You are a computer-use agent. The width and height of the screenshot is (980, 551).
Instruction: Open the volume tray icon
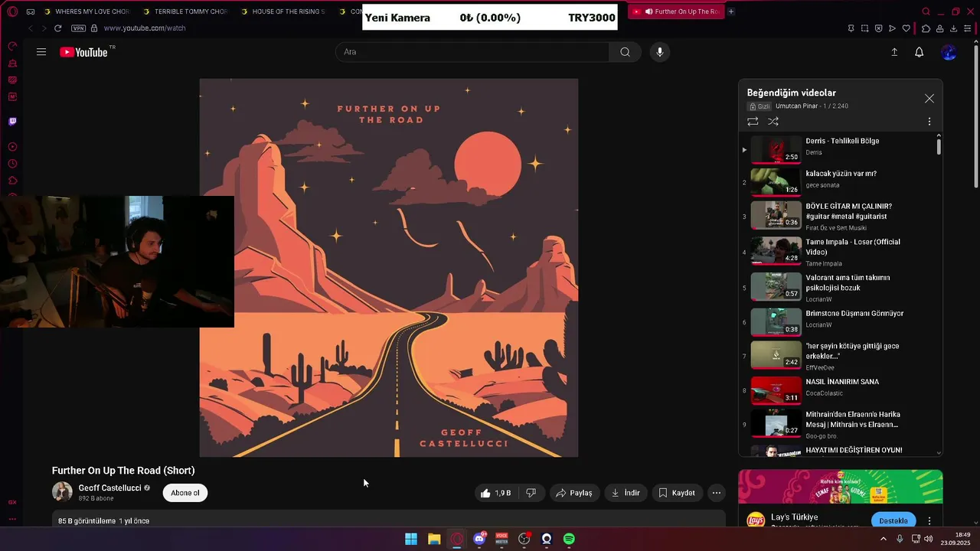tap(928, 539)
